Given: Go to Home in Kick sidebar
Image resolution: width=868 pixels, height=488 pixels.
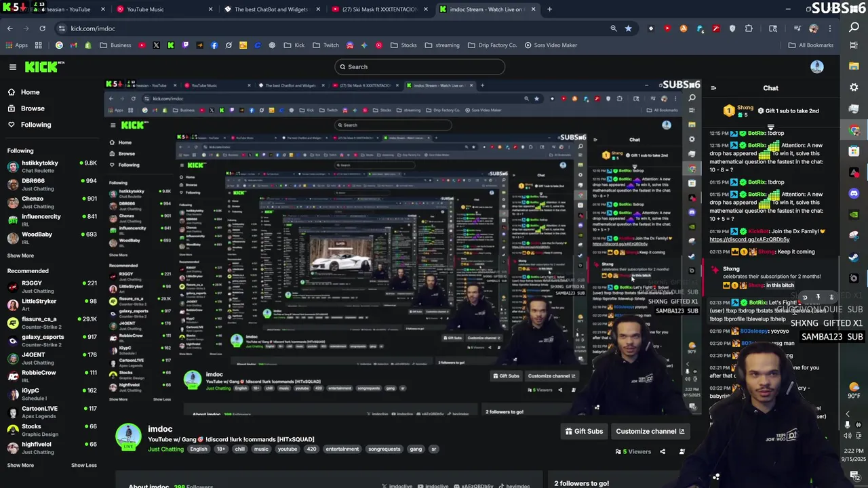Looking at the screenshot, I should 30,92.
